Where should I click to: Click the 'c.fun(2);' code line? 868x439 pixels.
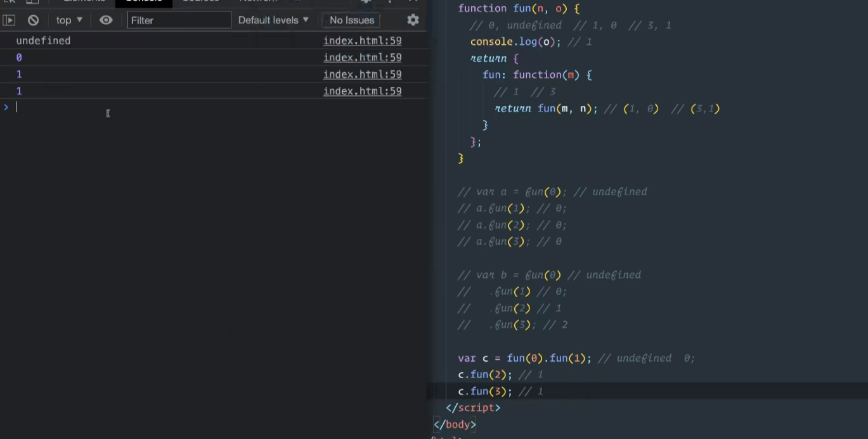point(484,375)
